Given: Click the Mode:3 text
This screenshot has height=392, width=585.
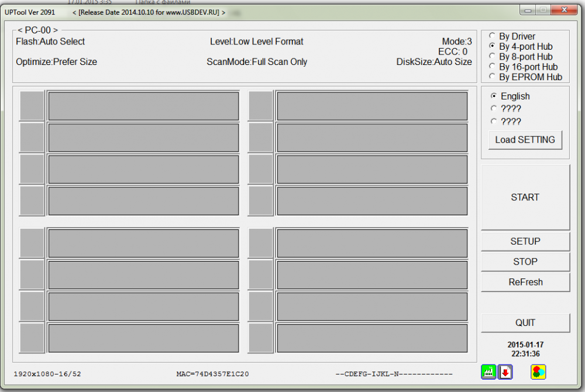Looking at the screenshot, I should pos(457,42).
